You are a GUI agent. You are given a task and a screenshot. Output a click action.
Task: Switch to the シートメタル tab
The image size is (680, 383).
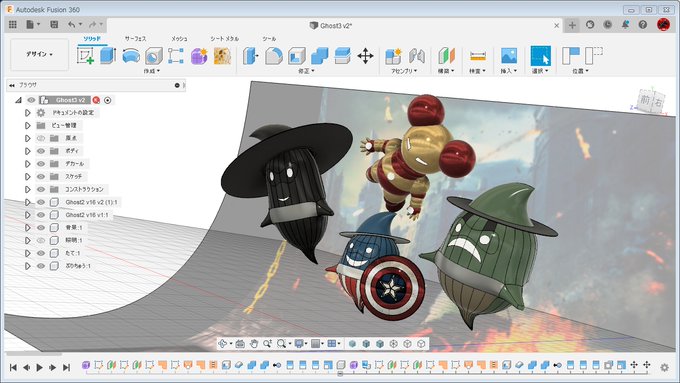225,39
